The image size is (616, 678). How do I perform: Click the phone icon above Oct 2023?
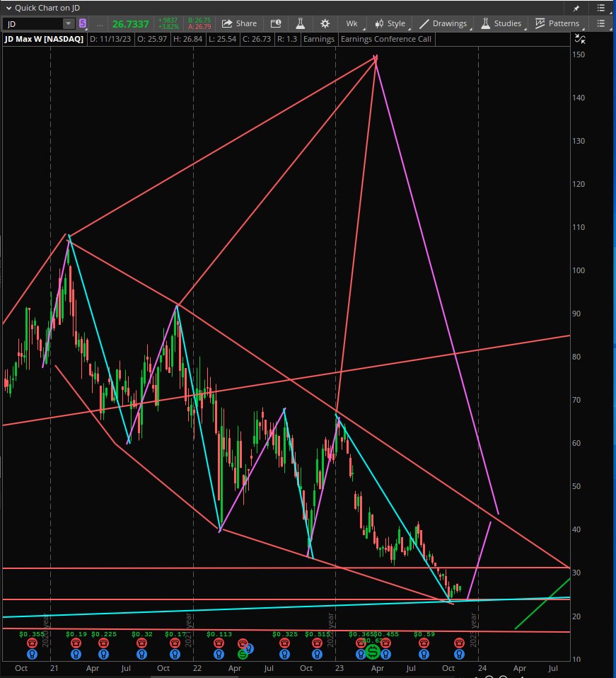pos(459,643)
